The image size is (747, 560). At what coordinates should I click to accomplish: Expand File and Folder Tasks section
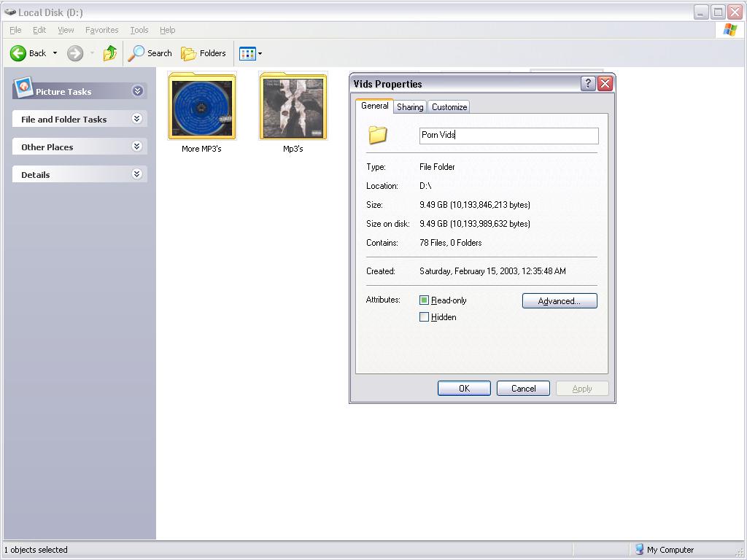(136, 119)
